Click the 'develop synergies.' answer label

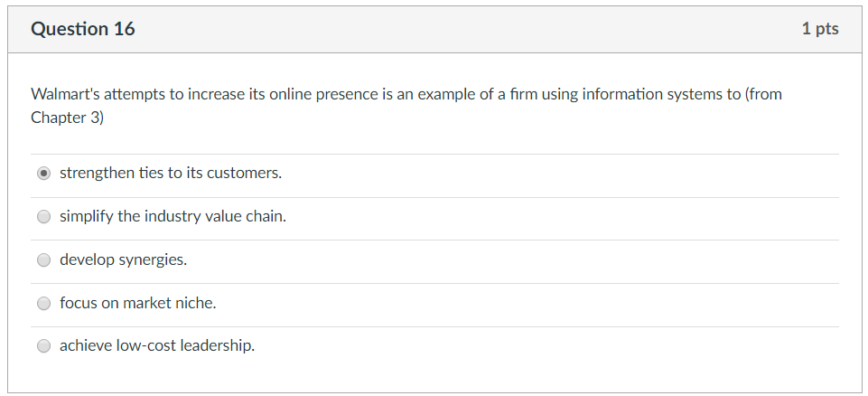[x=124, y=259]
